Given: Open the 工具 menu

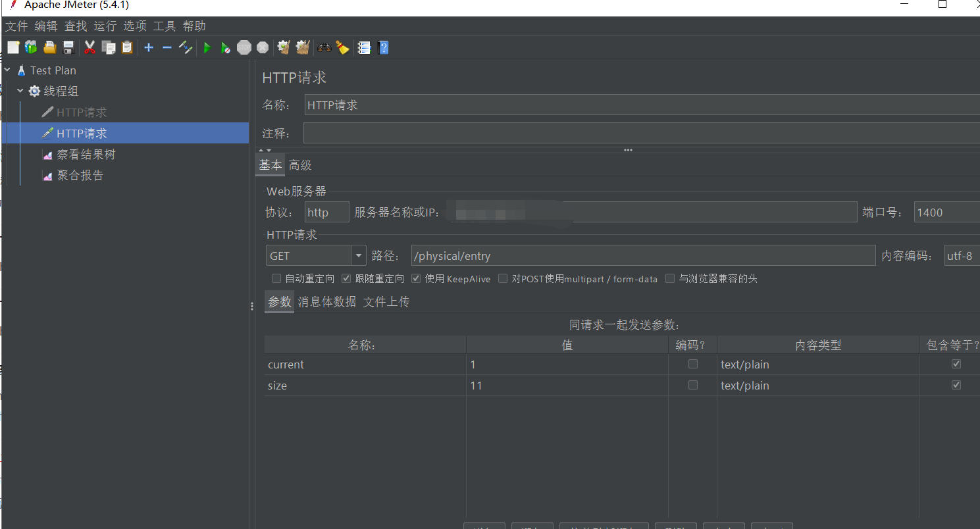Looking at the screenshot, I should tap(165, 26).
